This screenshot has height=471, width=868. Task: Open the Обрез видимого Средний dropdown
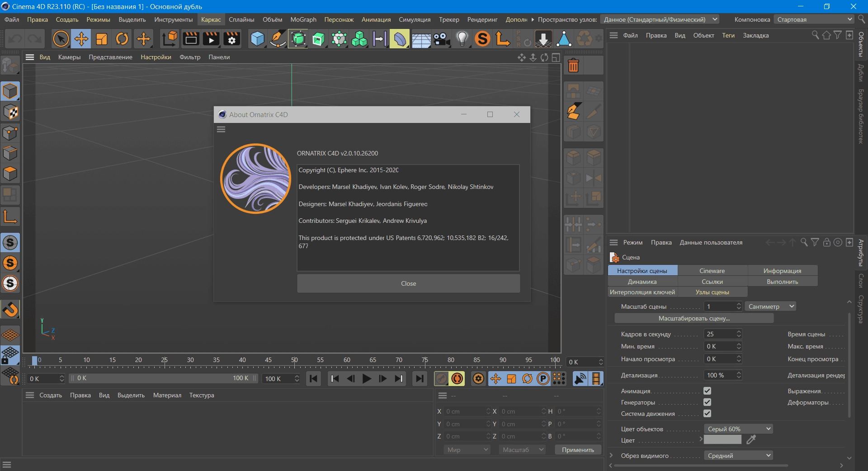pyautogui.click(x=739, y=456)
